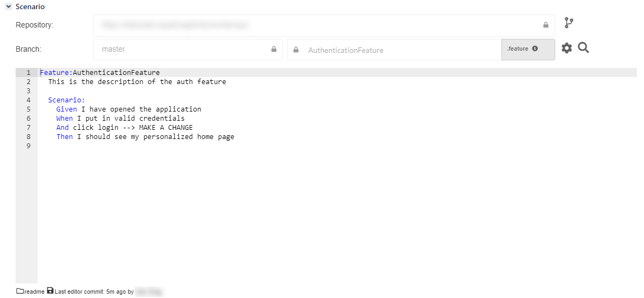Open the readme link at the bottom
The width and height of the screenshot is (644, 298).
[x=34, y=292]
